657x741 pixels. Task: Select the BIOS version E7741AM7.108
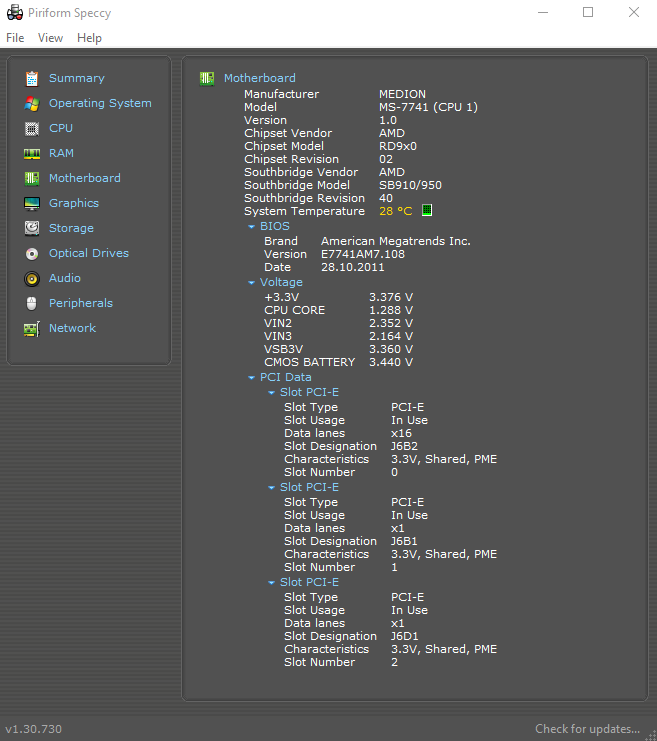[x=363, y=254]
